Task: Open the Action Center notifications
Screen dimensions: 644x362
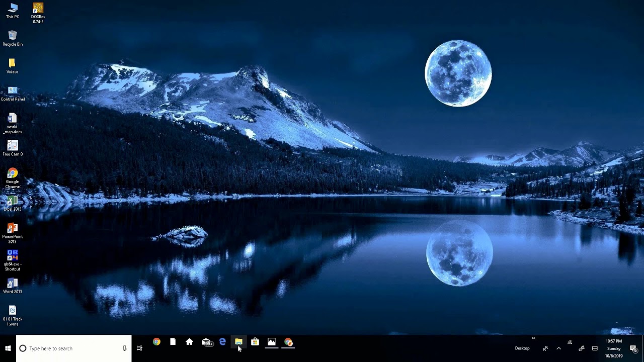Action: (x=634, y=348)
